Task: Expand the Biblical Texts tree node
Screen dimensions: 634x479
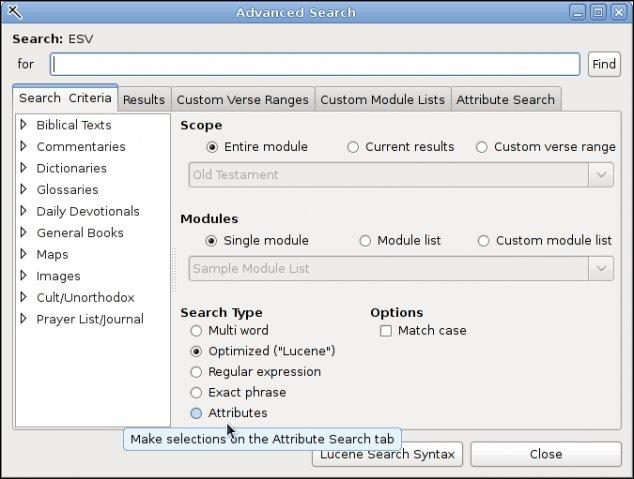Action: tap(23, 125)
